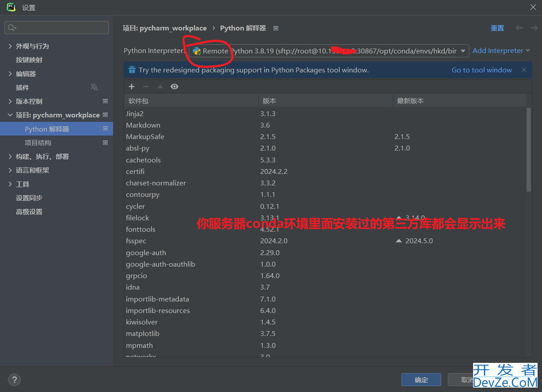Collapse the 项目: pycharm_workplace section

pos(10,115)
